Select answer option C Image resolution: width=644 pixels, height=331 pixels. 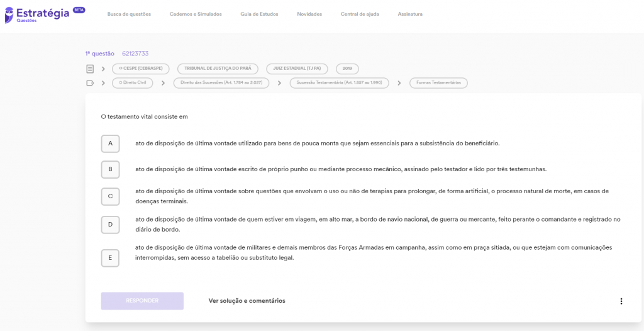110,196
